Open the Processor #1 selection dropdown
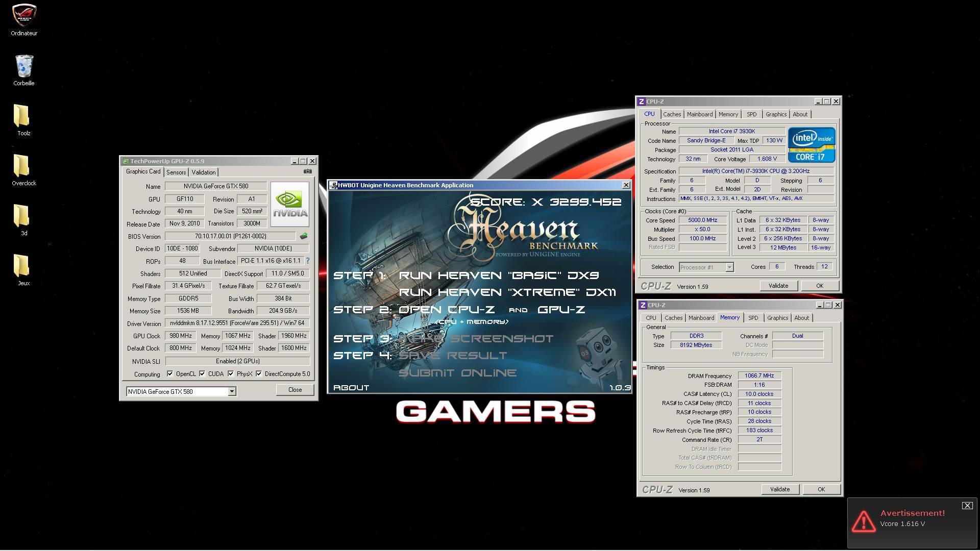 pos(729,267)
